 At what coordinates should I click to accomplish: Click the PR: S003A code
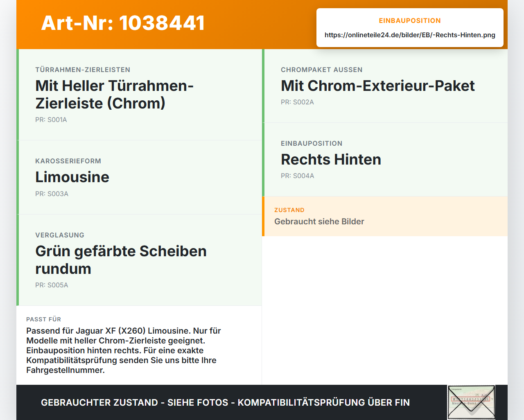click(x=52, y=194)
